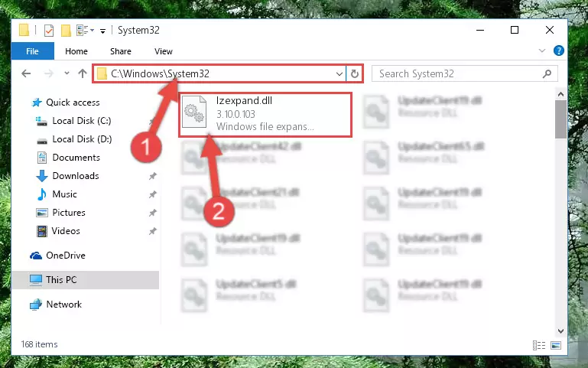Click the Network icon in sidebar
The width and height of the screenshot is (588, 368).
(x=36, y=304)
